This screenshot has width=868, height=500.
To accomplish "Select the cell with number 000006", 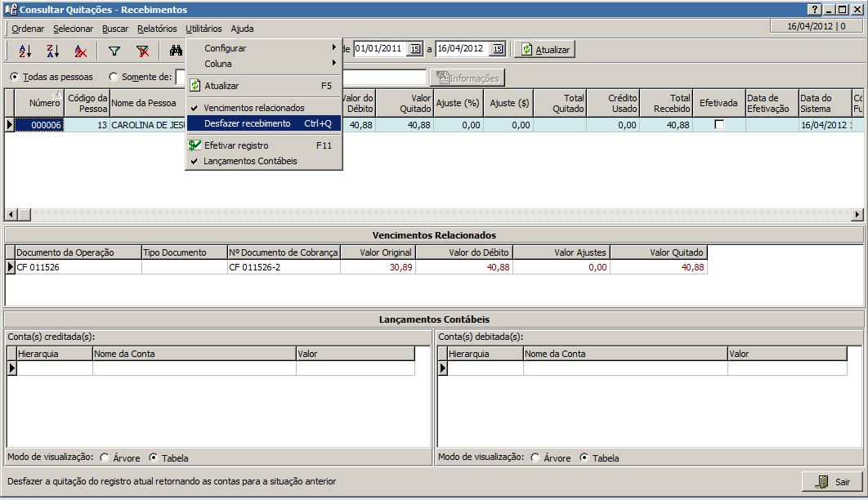I will pos(39,125).
